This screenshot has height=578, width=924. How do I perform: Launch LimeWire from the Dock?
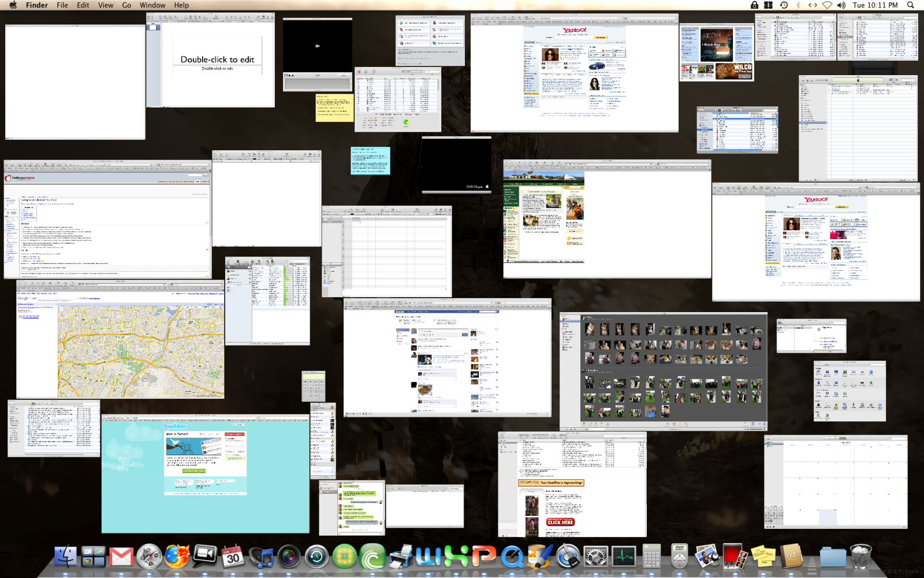[345, 557]
